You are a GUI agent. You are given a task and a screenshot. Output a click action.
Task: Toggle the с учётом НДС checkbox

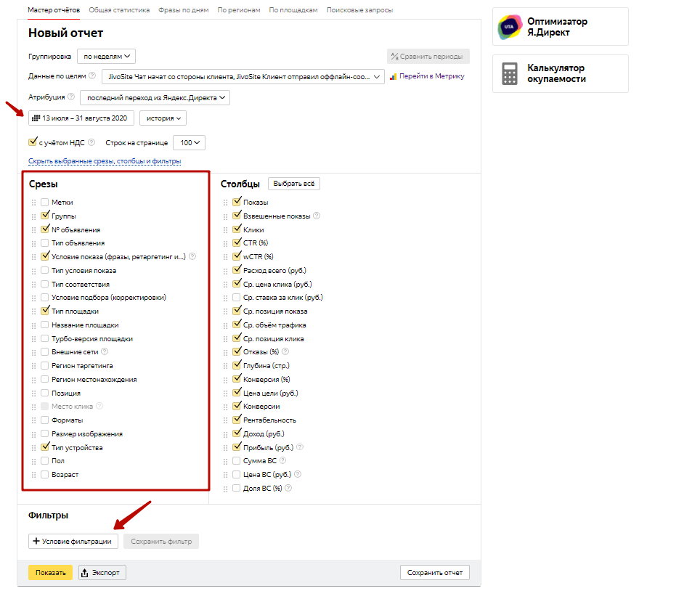pyautogui.click(x=32, y=142)
